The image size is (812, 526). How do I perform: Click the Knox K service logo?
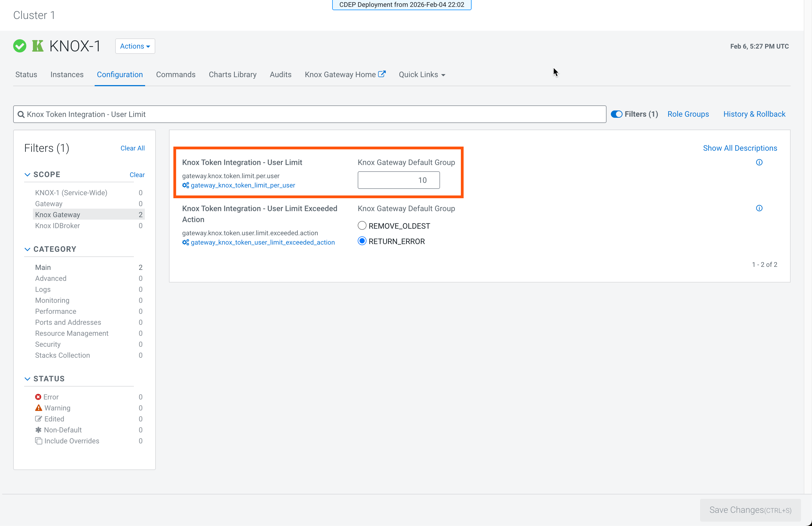click(38, 46)
